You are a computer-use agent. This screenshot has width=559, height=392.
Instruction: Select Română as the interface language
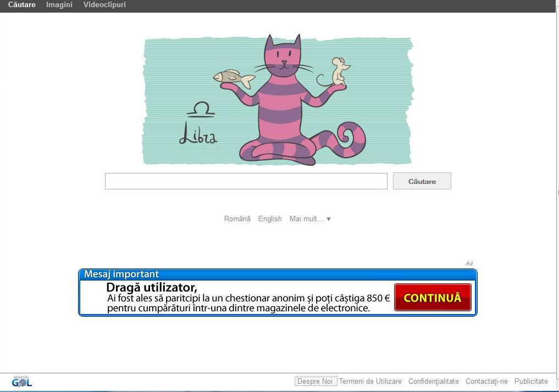[x=237, y=219]
